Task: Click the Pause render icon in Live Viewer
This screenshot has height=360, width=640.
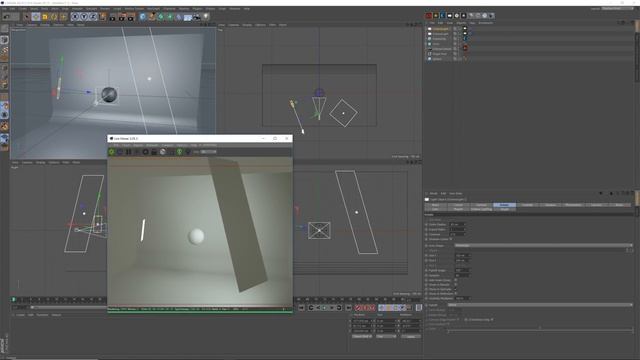Action: tap(128, 152)
